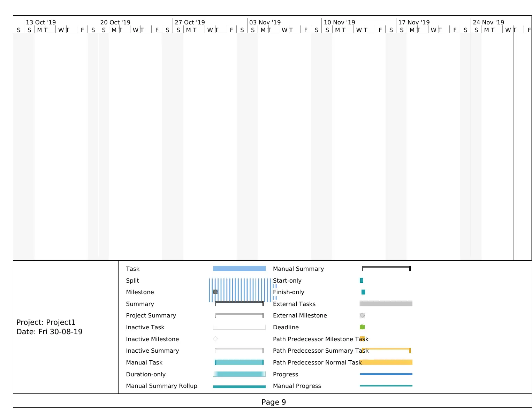Viewport: 532px width, 414px height.
Task: Click the teal Manual Progress line sample
Action: (386, 386)
